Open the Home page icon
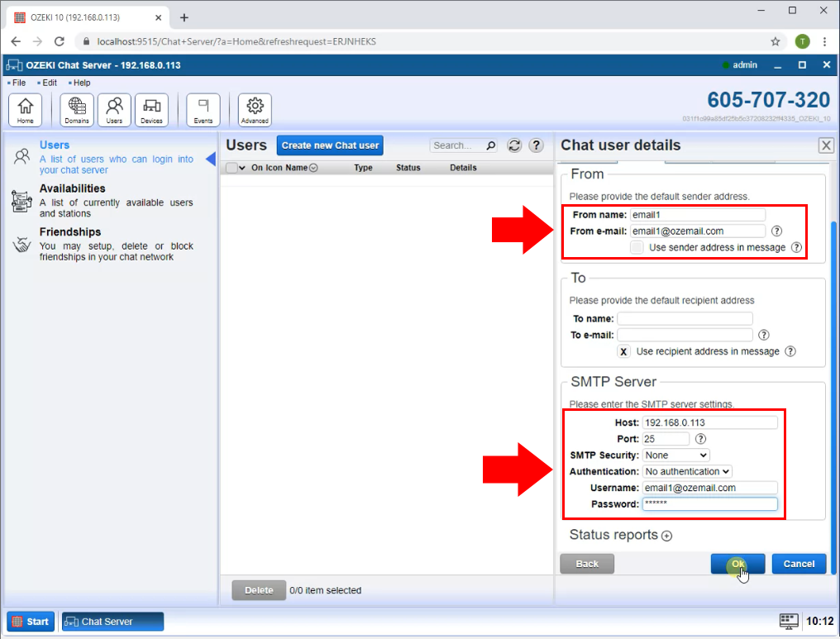The width and height of the screenshot is (840, 639). [26, 108]
